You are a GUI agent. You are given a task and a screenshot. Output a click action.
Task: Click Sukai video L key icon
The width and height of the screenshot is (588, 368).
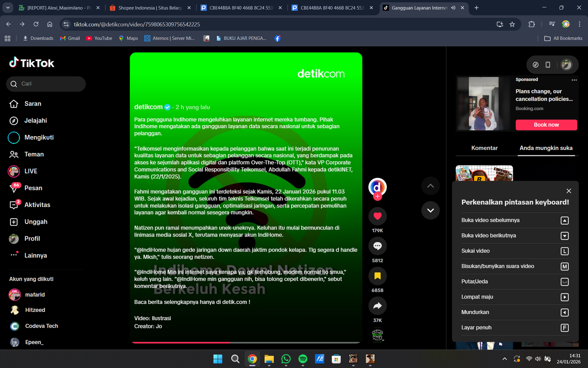pos(565,251)
